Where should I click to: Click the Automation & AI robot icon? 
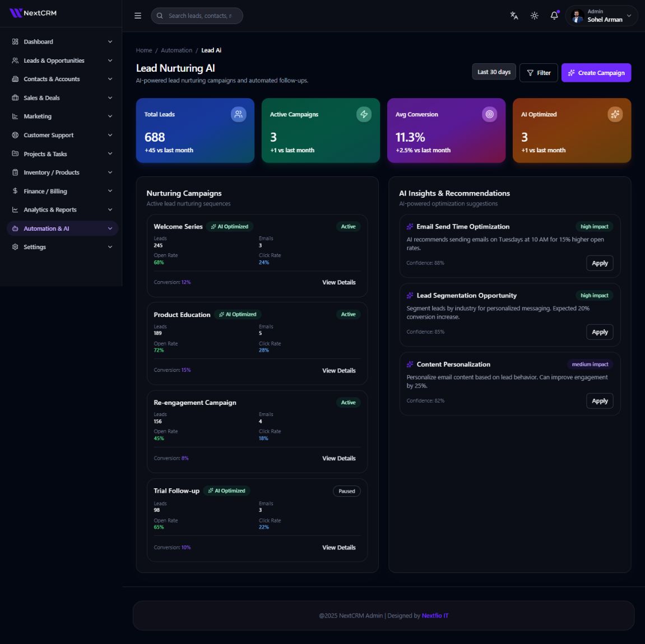[15, 228]
